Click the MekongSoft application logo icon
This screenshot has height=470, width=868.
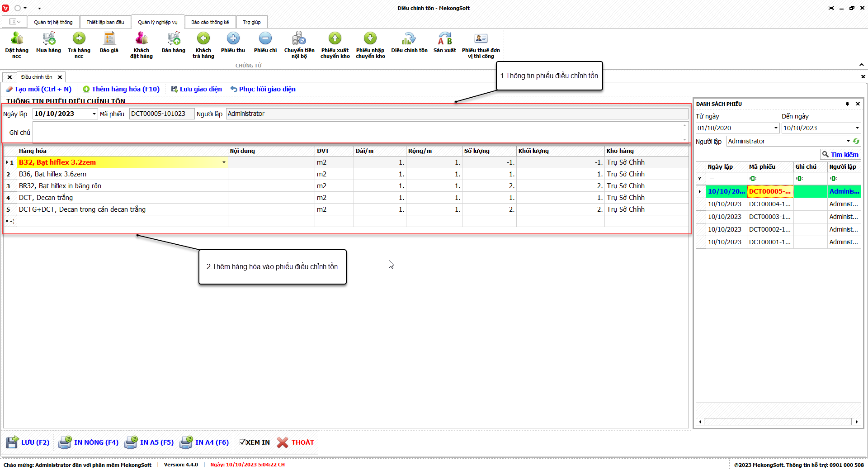tap(5, 8)
